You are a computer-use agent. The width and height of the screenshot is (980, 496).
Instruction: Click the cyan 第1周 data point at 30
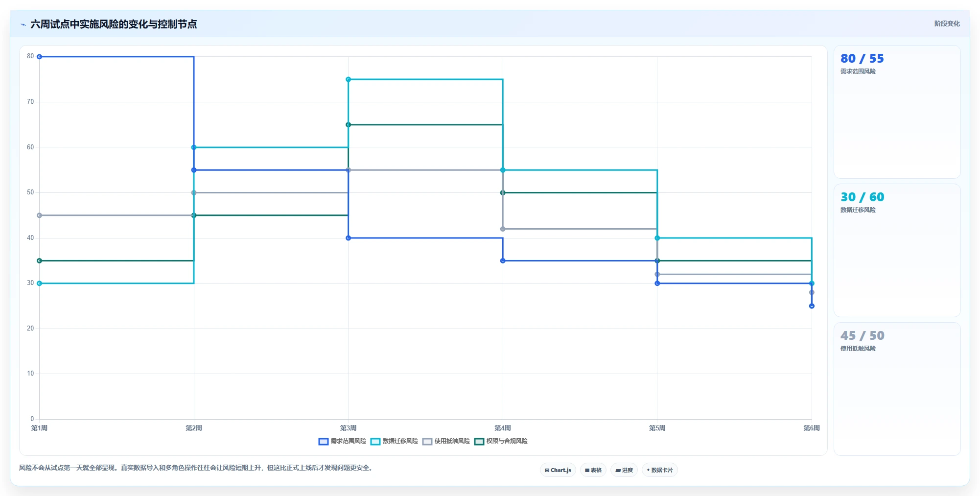40,283
